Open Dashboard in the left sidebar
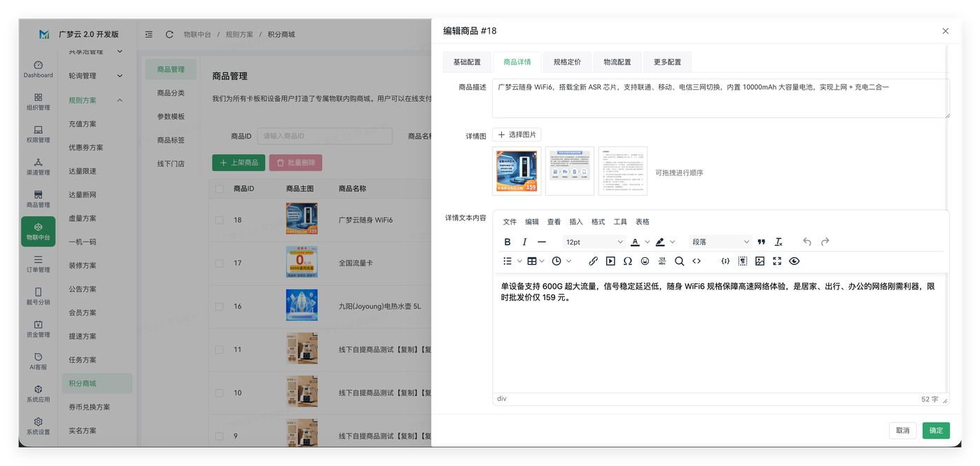Screen dimensions: 980x466 click(38, 69)
